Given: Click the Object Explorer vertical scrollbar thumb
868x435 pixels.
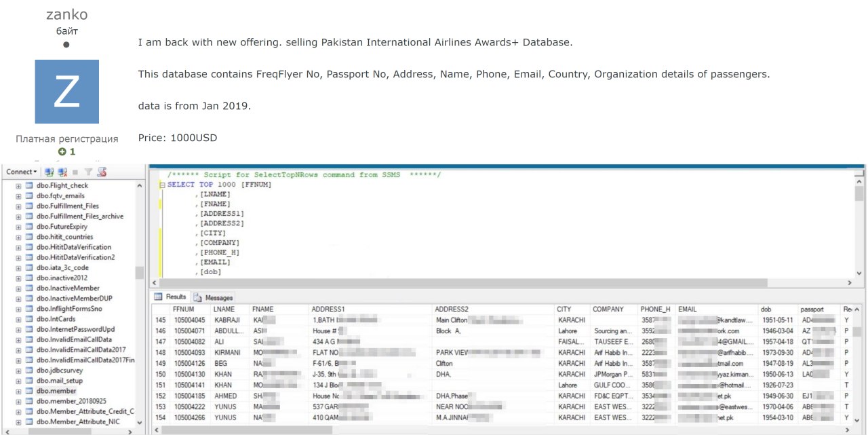Looking at the screenshot, I should click(140, 273).
